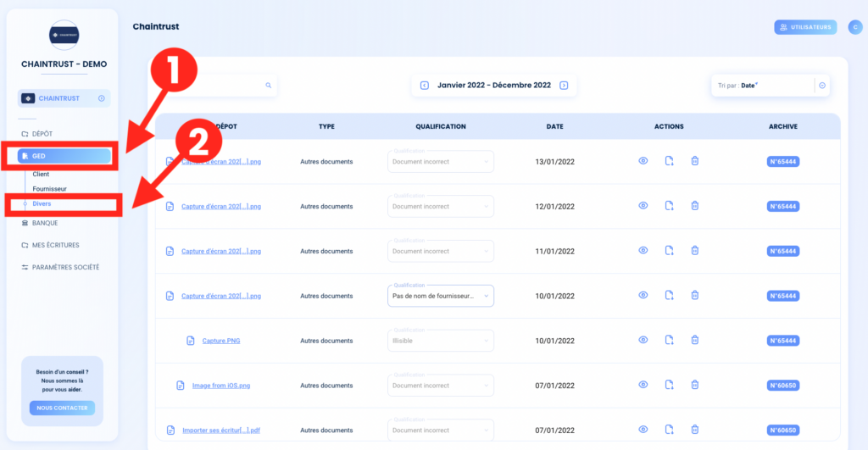Viewport: 868px width, 450px height.
Task: Delete the document dated 13/01/2022
Action: 695,161
